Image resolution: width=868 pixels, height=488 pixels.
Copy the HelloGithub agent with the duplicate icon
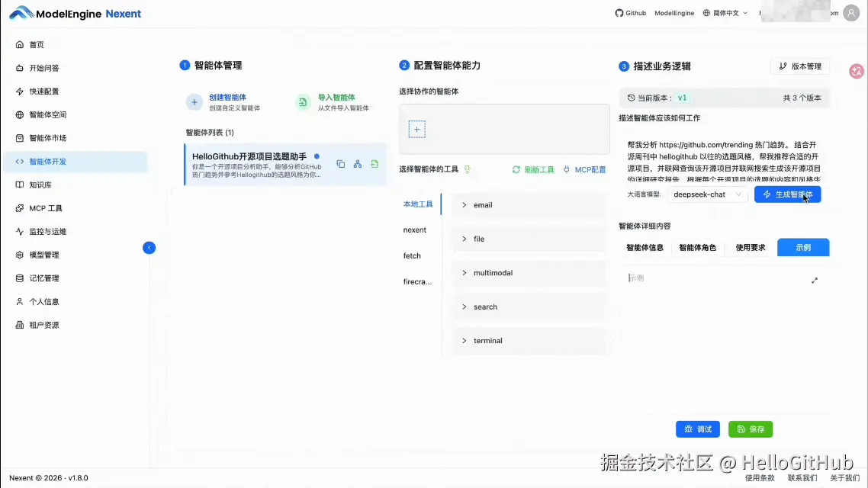[x=340, y=165]
